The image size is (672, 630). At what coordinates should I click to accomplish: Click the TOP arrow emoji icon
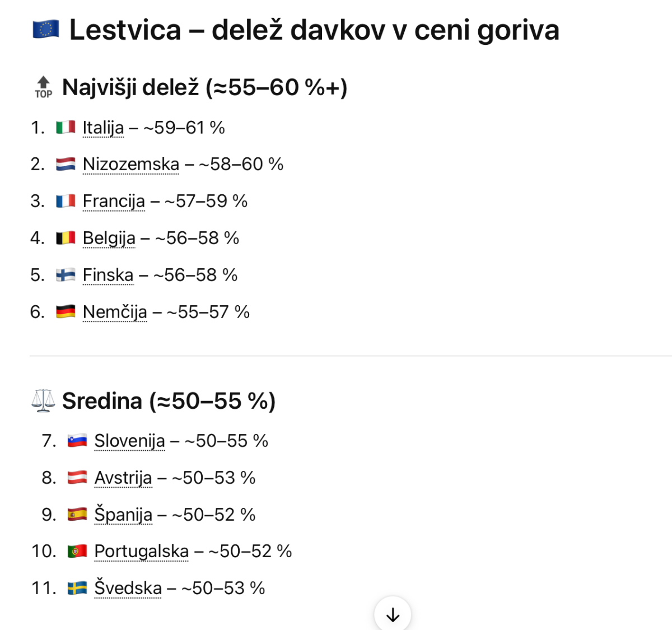pos(43,87)
